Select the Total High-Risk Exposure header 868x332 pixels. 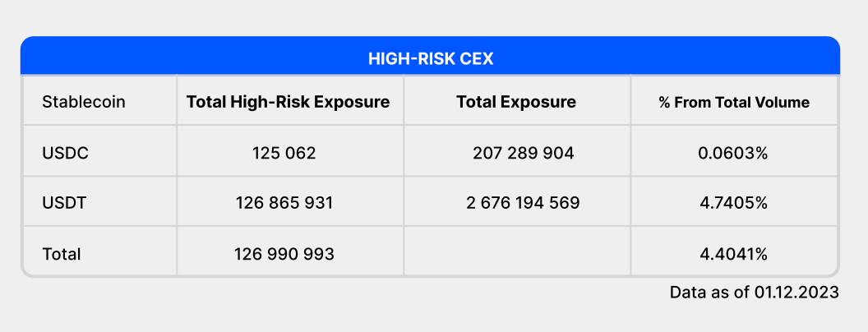tap(288, 103)
